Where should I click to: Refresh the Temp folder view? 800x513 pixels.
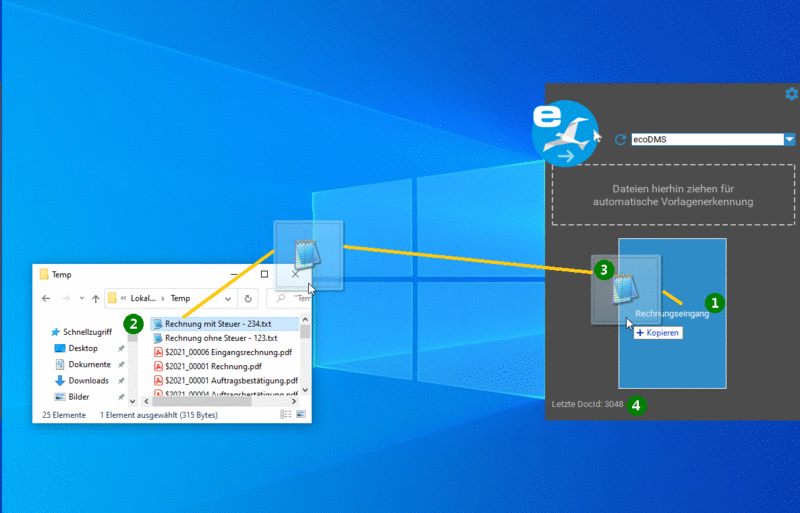point(247,299)
